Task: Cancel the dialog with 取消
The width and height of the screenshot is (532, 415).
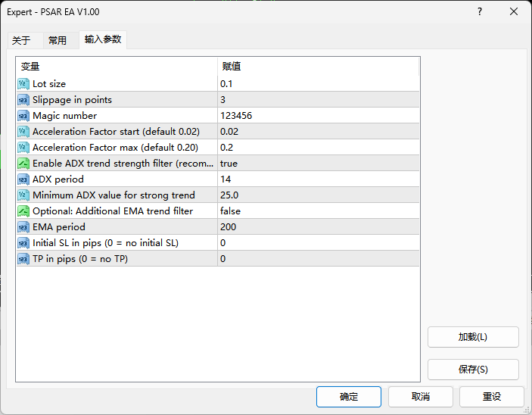Action: (421, 397)
